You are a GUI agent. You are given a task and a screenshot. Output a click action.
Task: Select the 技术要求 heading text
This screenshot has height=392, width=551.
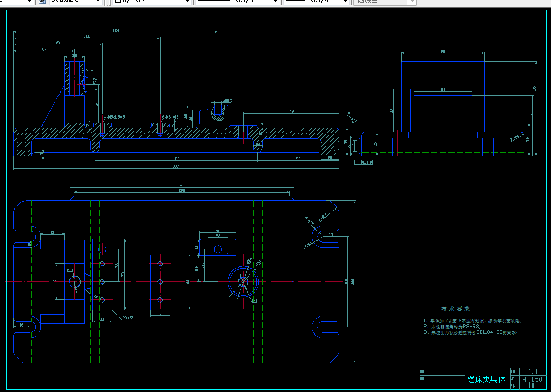(x=455, y=309)
